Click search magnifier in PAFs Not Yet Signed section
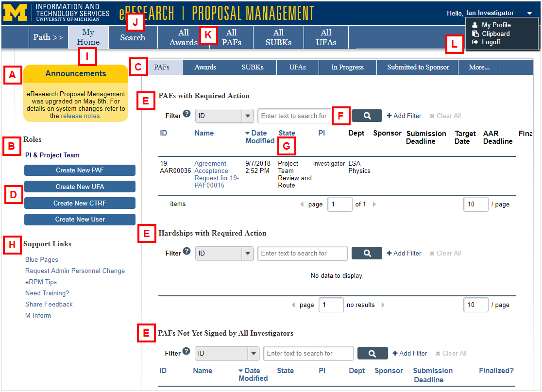The height and width of the screenshot is (392, 542). coord(373,353)
